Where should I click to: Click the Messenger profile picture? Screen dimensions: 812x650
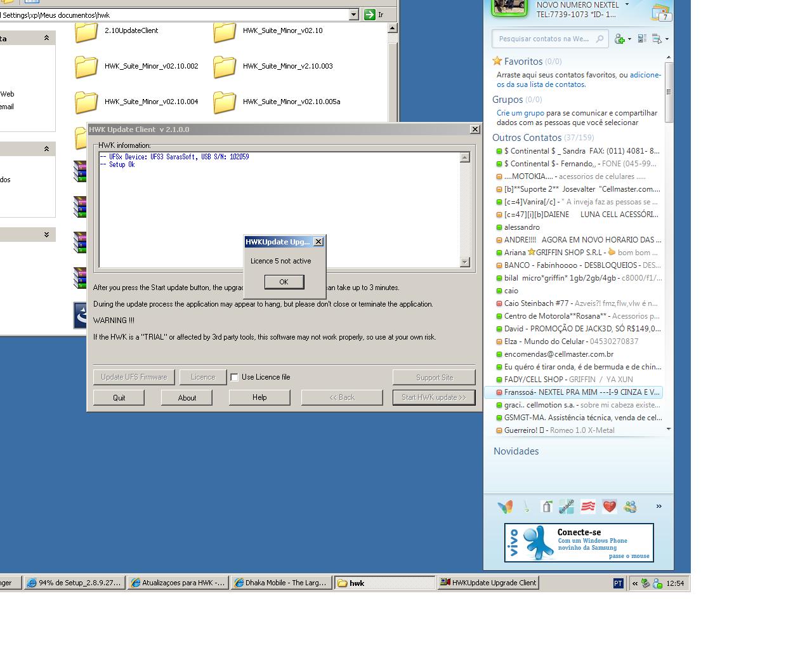[x=509, y=6]
